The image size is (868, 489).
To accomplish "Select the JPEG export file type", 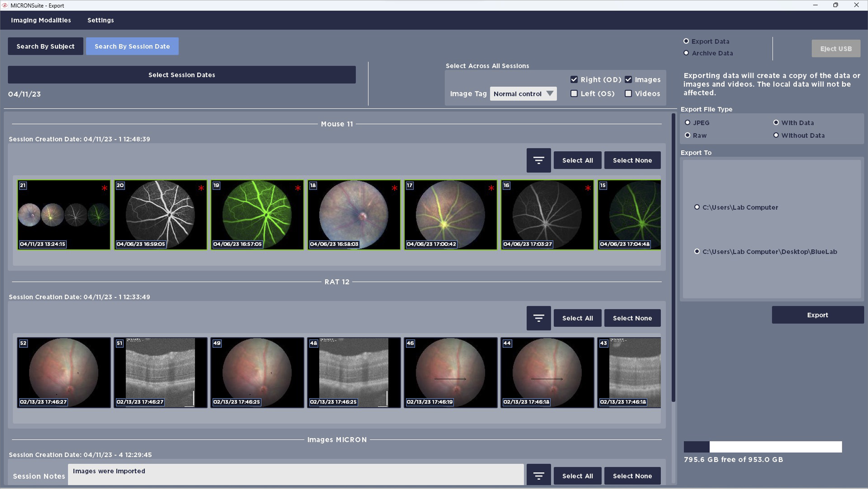I will [x=688, y=123].
